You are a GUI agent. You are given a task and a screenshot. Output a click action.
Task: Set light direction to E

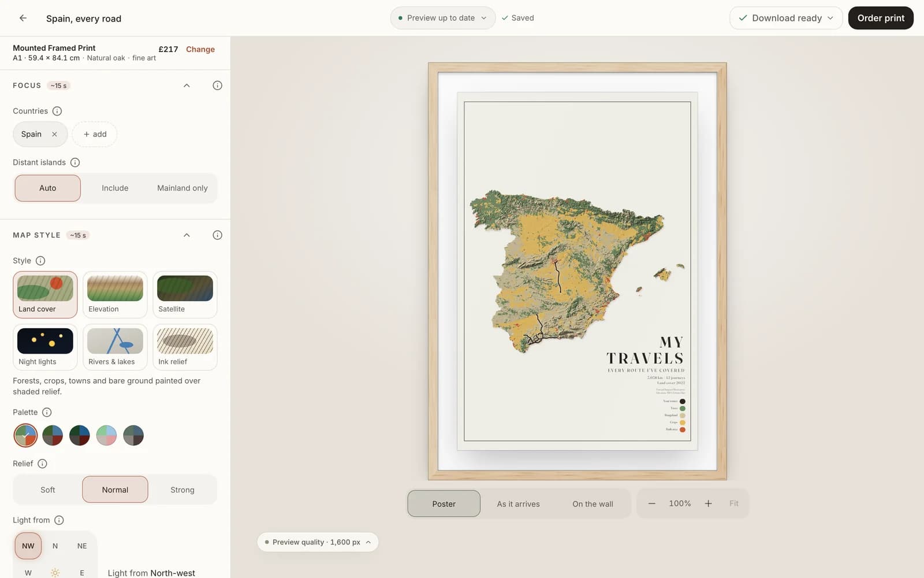[82, 573]
